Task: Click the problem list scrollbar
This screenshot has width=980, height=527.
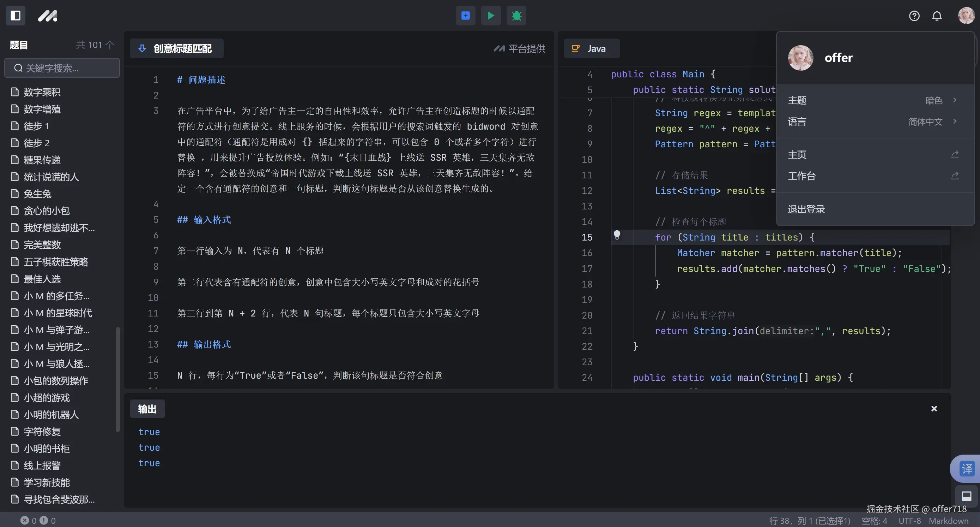Action: [117, 379]
